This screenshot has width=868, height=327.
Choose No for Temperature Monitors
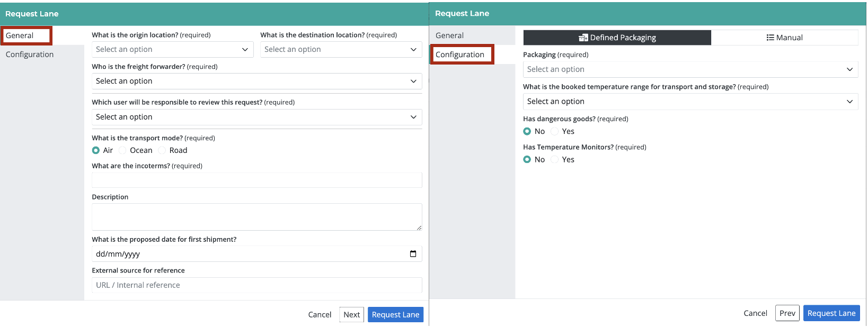527,159
